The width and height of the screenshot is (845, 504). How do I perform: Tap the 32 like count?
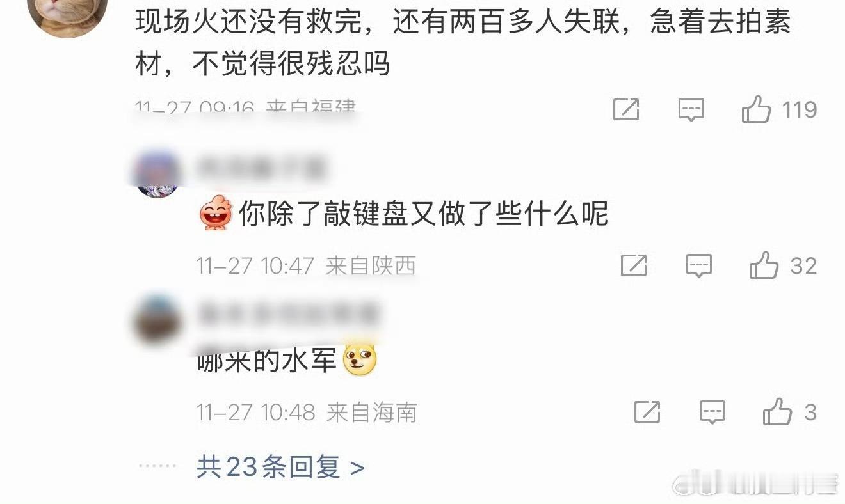click(804, 265)
